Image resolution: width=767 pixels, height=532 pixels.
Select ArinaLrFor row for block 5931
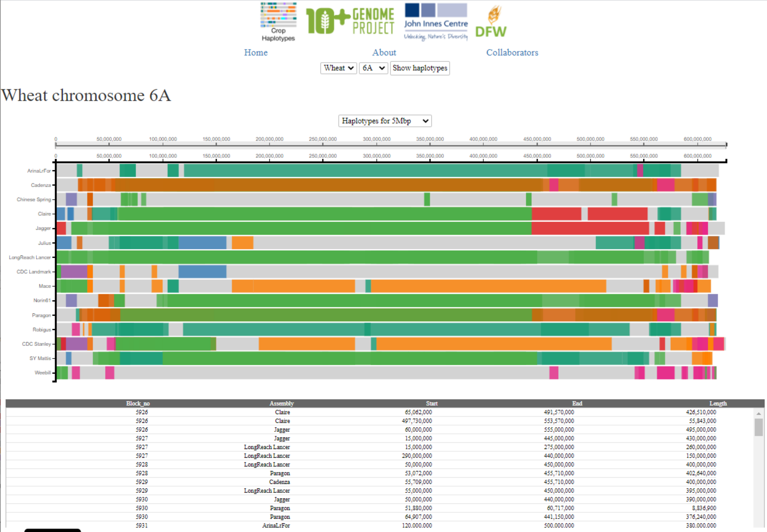coord(380,525)
